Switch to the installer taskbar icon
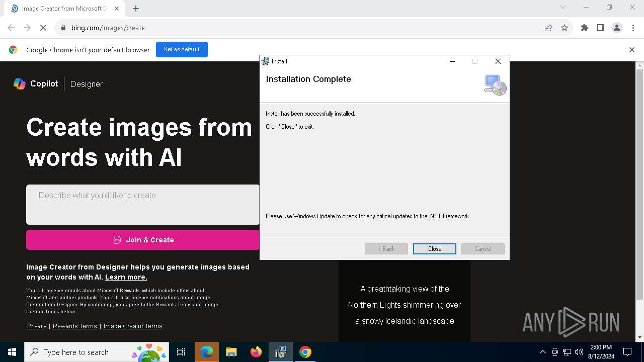 280,352
